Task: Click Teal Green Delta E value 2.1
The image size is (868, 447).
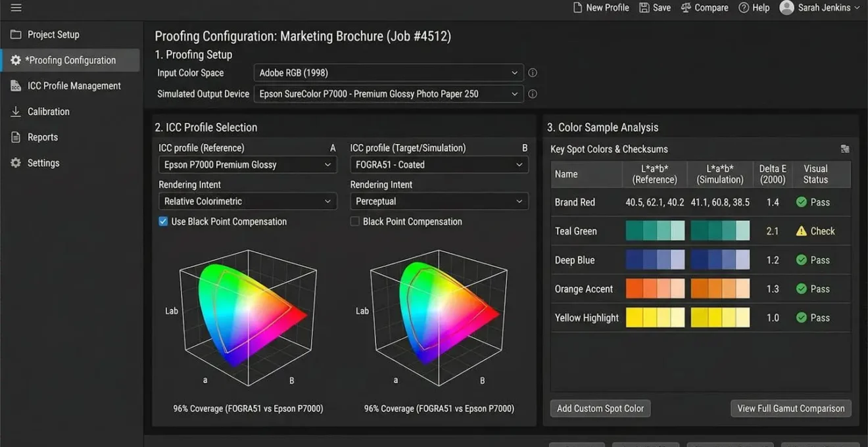Action: pyautogui.click(x=773, y=231)
